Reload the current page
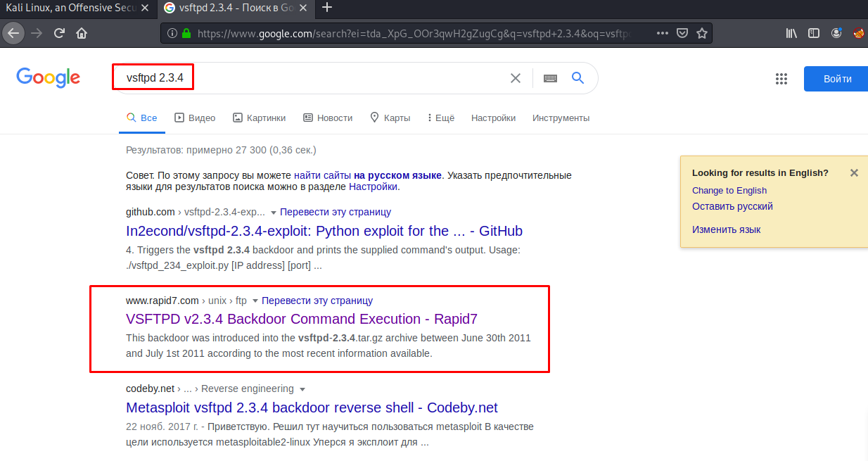The height and width of the screenshot is (461, 868). pos(59,33)
